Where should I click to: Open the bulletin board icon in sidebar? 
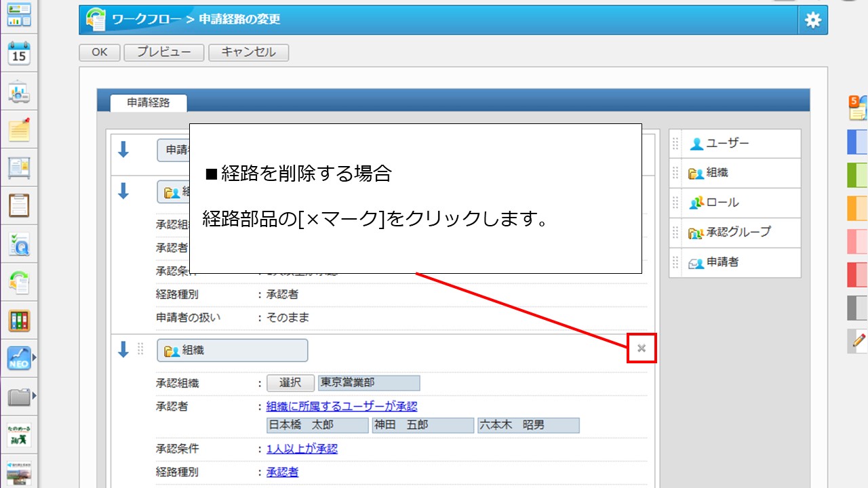tap(19, 167)
